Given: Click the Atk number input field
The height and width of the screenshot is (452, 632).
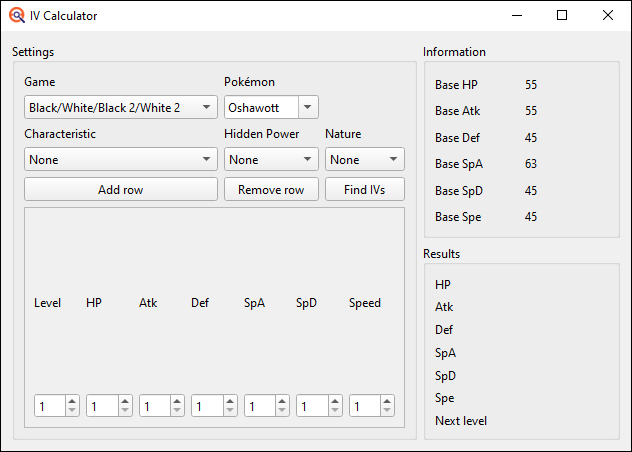Looking at the screenshot, I should (155, 406).
